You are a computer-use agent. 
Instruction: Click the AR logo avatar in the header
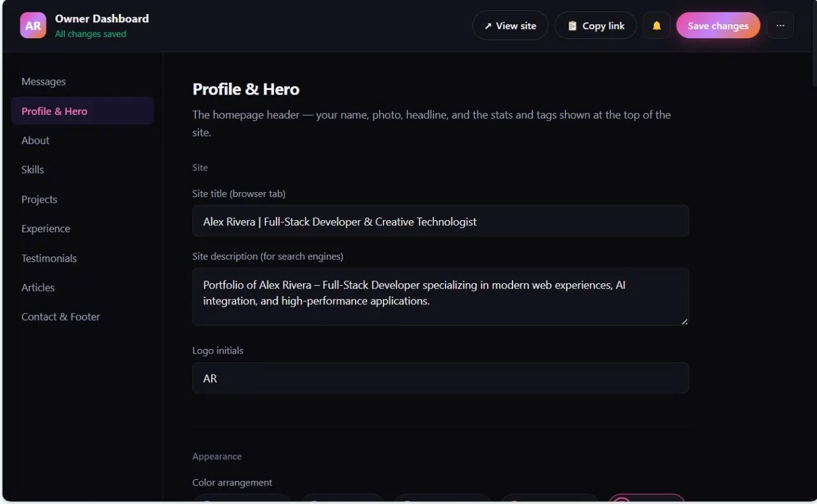33,26
